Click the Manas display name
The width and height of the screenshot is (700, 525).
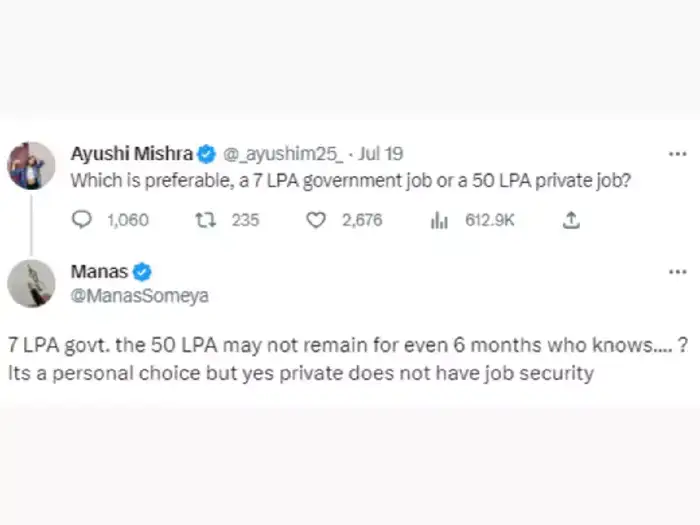[x=99, y=272]
